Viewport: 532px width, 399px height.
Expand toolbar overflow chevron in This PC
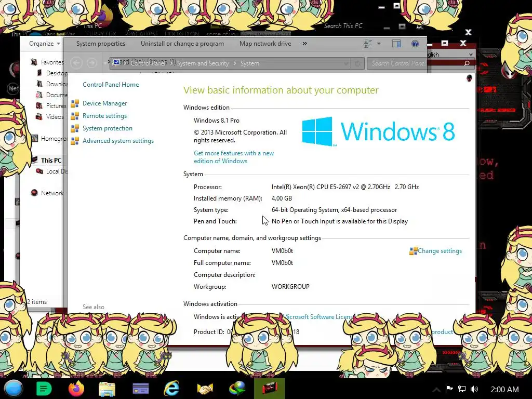click(304, 44)
